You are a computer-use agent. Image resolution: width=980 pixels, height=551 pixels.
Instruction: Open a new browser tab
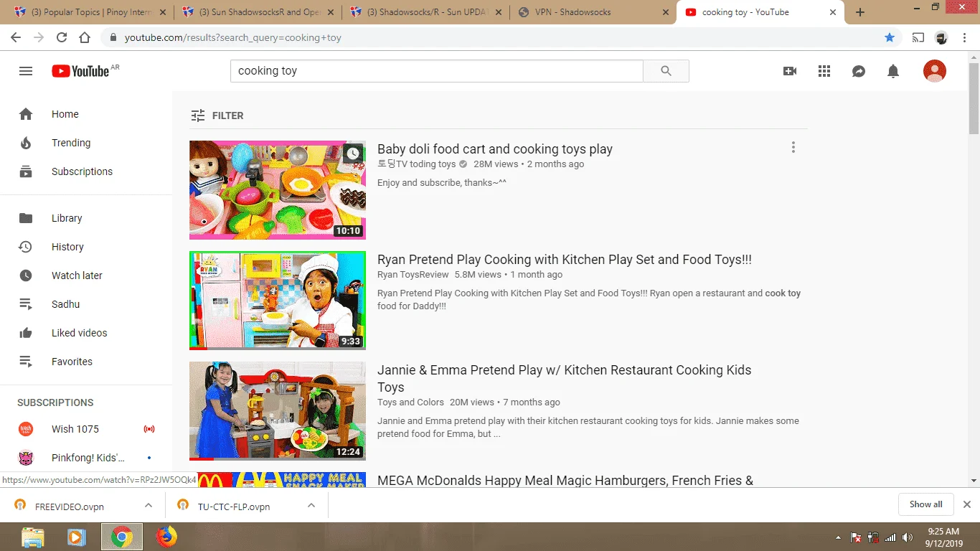click(x=860, y=12)
